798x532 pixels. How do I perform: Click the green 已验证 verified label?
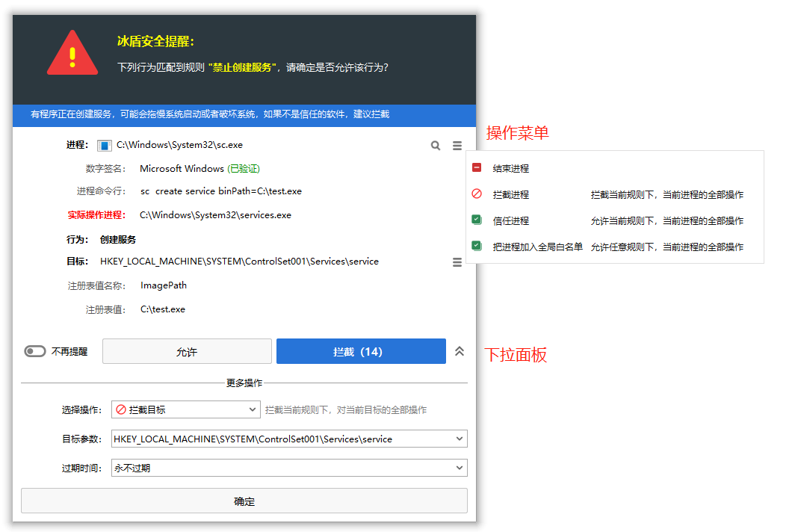tap(244, 169)
